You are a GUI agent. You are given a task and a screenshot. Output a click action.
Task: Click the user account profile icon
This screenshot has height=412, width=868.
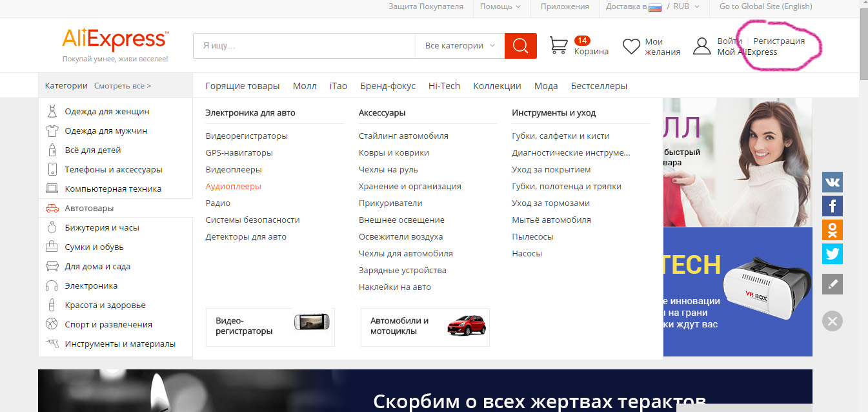[x=701, y=46]
